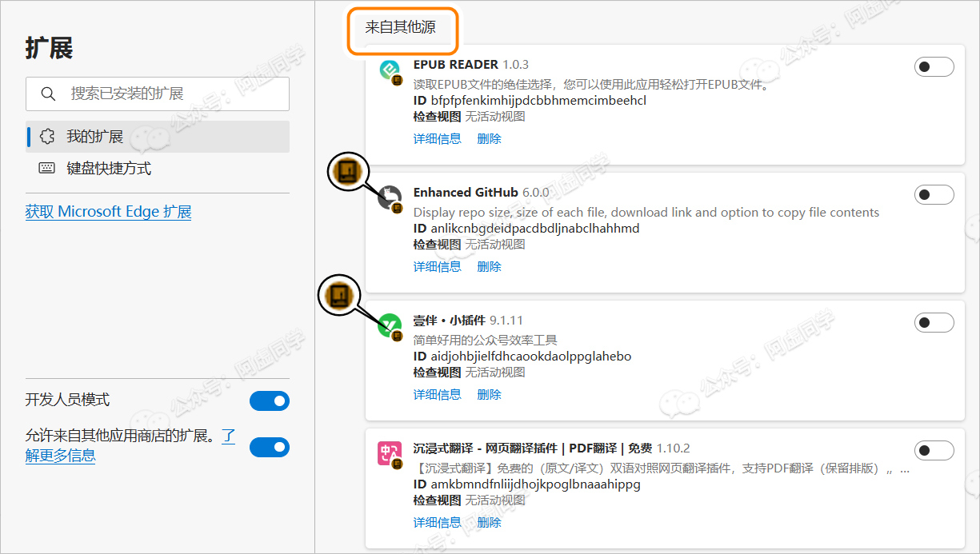The width and height of the screenshot is (980, 554).
Task: Open 详细信息 for Enhanced GitHub
Action: point(437,266)
